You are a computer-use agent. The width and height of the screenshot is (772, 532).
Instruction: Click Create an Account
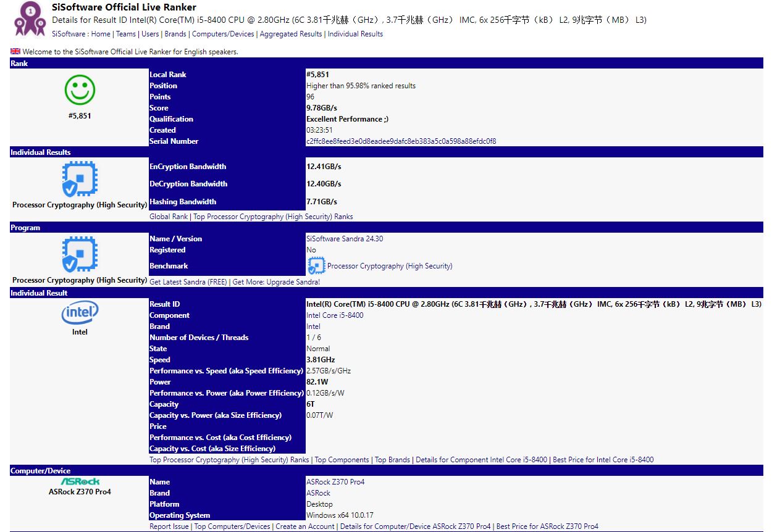pyautogui.click(x=305, y=526)
